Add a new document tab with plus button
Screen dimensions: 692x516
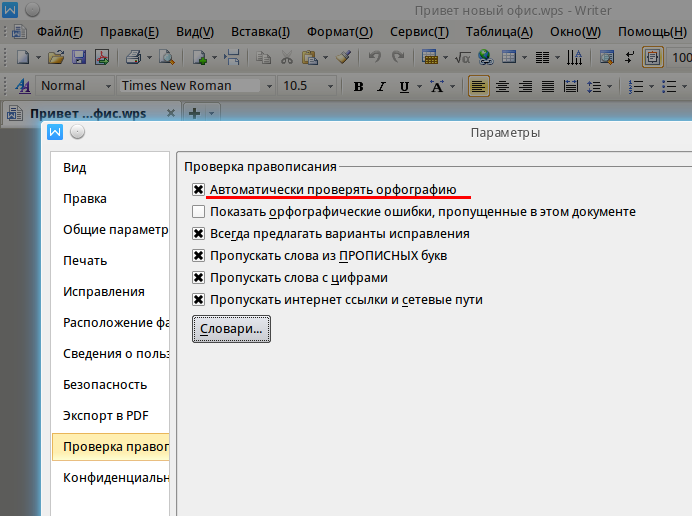194,113
